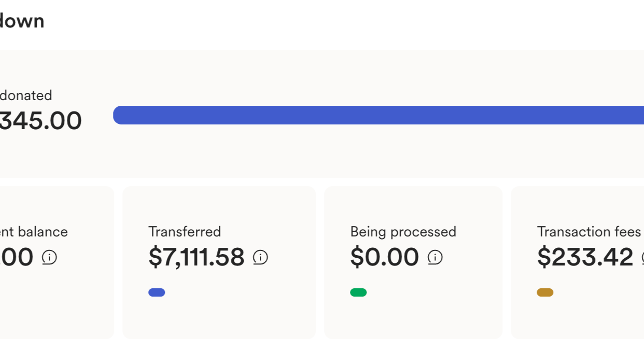
Task: Select the $0.00 being processed amount
Action: click(x=385, y=257)
